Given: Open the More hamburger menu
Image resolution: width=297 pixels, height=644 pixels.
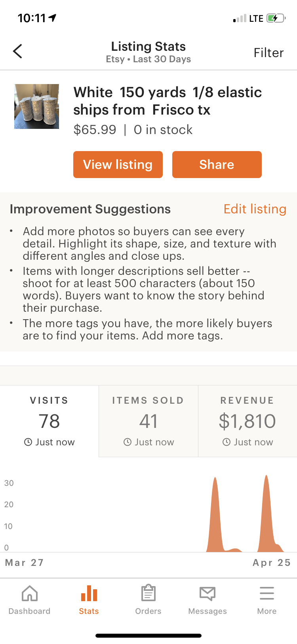Looking at the screenshot, I should pyautogui.click(x=267, y=594).
